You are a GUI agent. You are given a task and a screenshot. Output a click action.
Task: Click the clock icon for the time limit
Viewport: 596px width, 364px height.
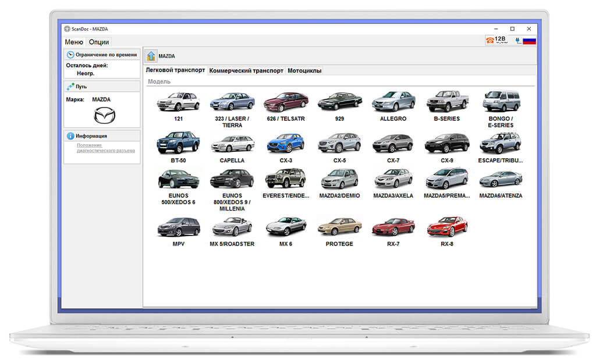70,55
